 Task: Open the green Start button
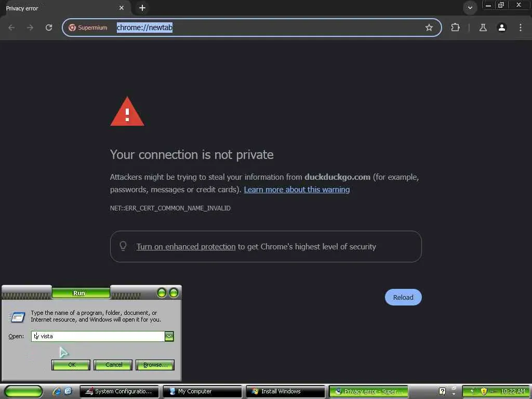coord(24,392)
